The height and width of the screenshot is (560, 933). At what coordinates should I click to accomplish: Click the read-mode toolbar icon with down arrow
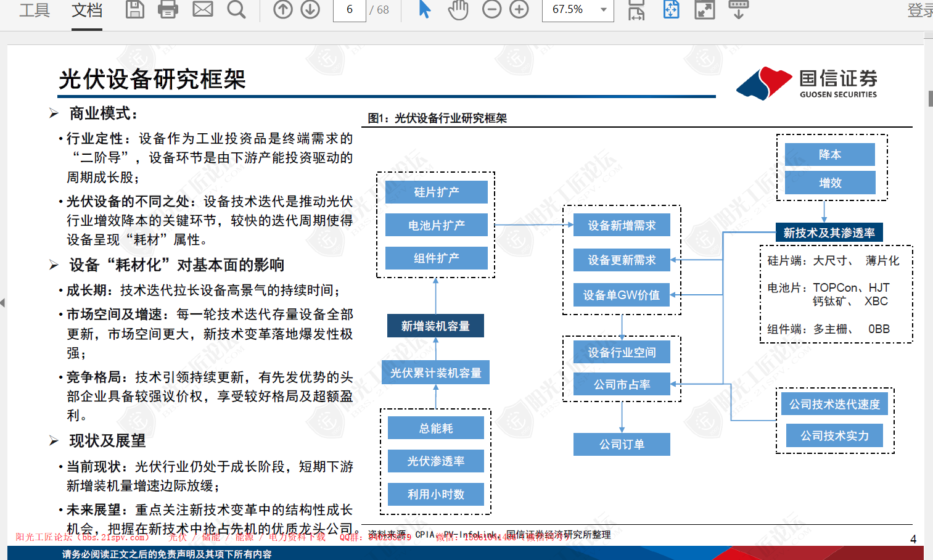[x=738, y=9]
